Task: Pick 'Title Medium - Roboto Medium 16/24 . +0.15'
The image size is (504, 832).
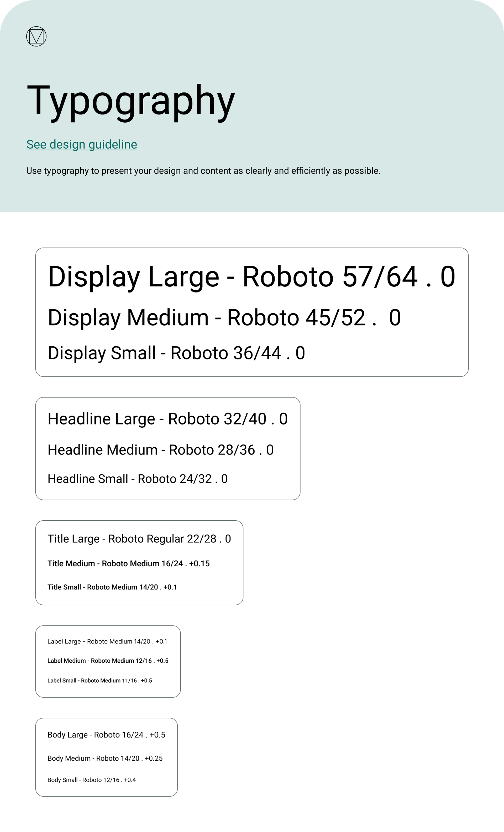Action: pos(129,564)
